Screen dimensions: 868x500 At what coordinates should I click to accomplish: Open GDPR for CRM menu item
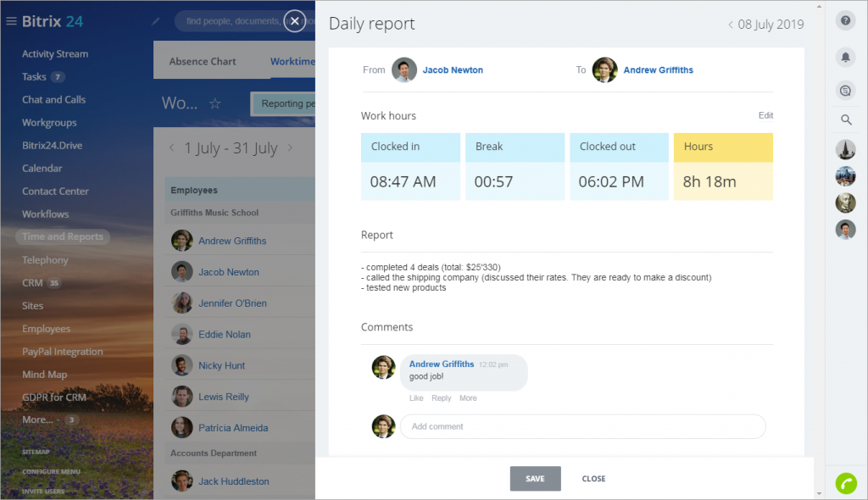pos(53,397)
